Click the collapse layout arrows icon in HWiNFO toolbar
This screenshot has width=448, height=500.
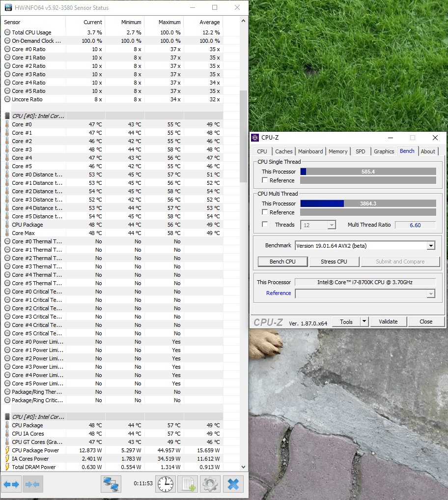32,484
